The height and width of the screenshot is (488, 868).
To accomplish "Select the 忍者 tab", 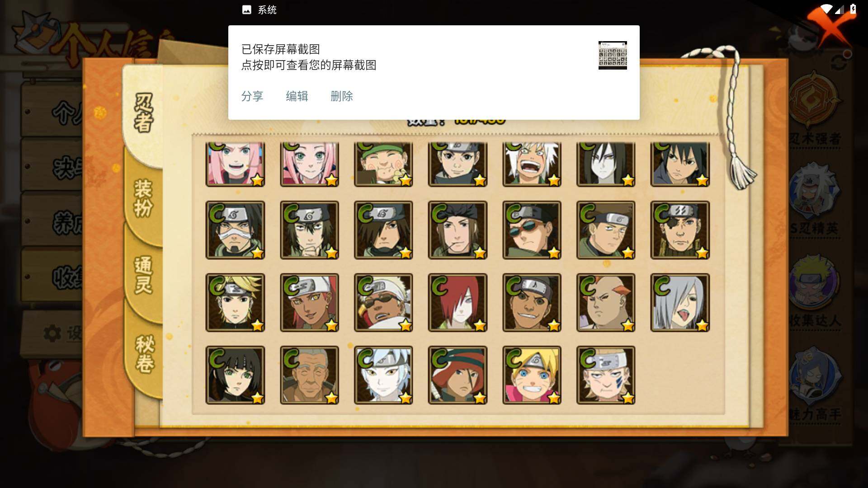I will coord(144,113).
